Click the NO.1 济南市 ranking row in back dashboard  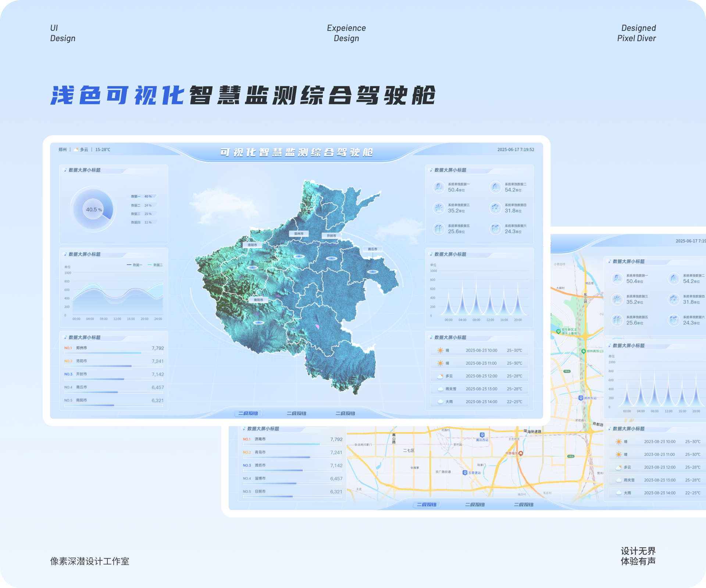tap(292, 441)
